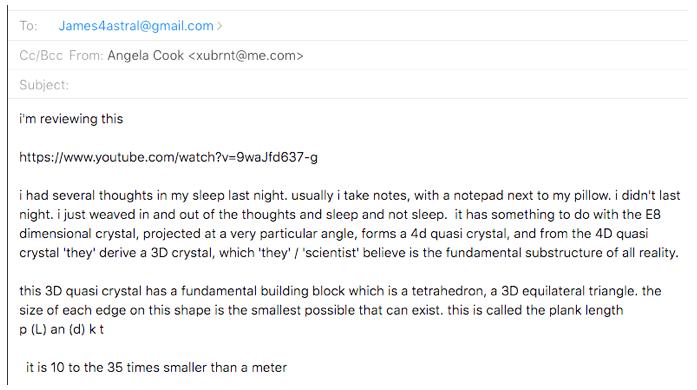Place cursor in "i'm reviewing this" line
Viewport: 697px width, 390px height.
(x=71, y=119)
